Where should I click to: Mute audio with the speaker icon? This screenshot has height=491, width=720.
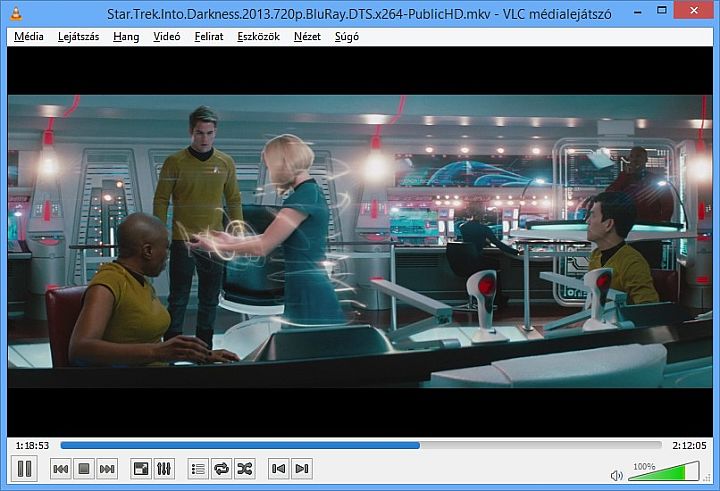[x=616, y=475]
